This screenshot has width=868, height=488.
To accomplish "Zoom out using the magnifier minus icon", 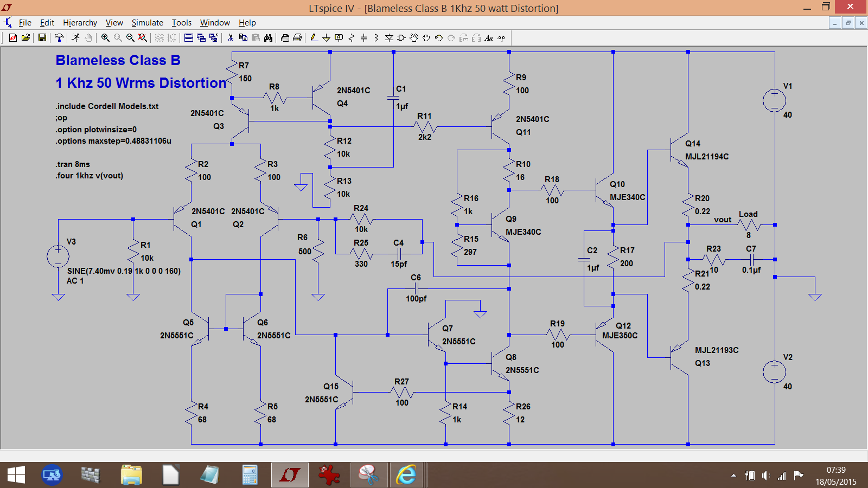I will point(130,38).
